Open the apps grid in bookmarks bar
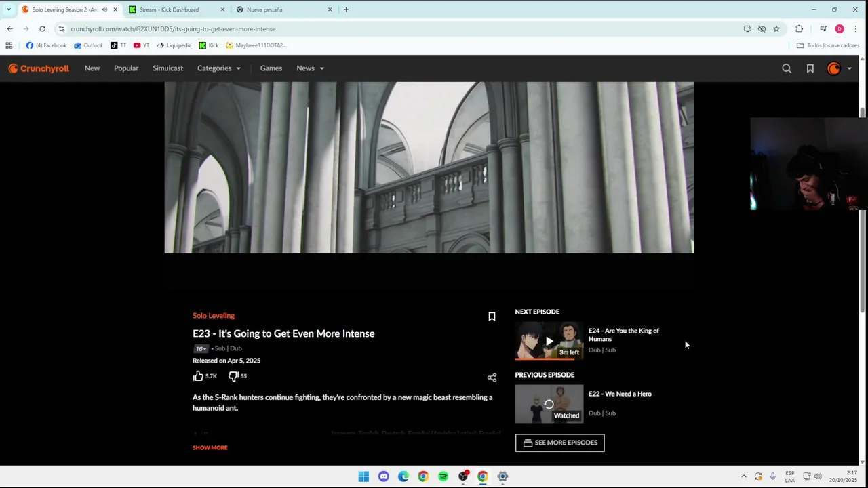The width and height of the screenshot is (868, 488). pyautogui.click(x=9, y=45)
